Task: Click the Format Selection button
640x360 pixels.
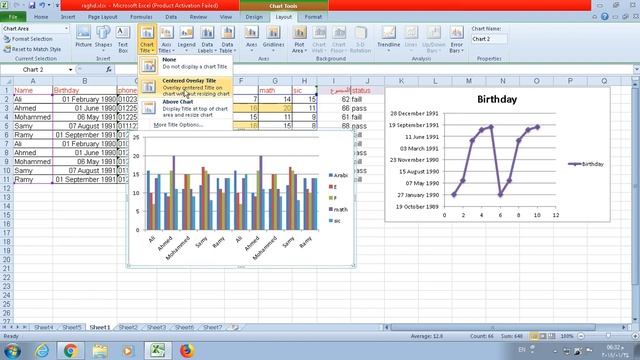Action: (x=29, y=39)
